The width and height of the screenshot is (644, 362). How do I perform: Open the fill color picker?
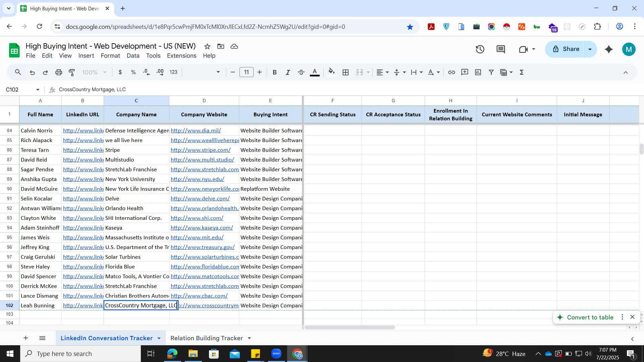(x=331, y=72)
